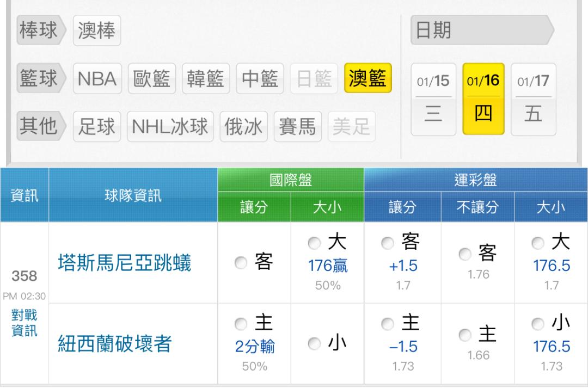Viewport: 588px width, 388px height.
Task: Select 國際盤 讓分 主 2分輸 radio
Action: pyautogui.click(x=241, y=324)
